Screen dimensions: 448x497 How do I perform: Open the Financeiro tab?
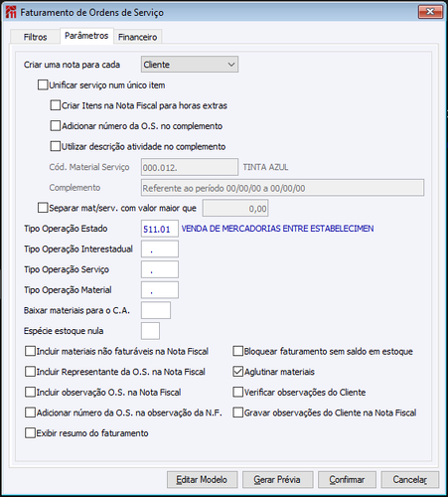click(137, 37)
